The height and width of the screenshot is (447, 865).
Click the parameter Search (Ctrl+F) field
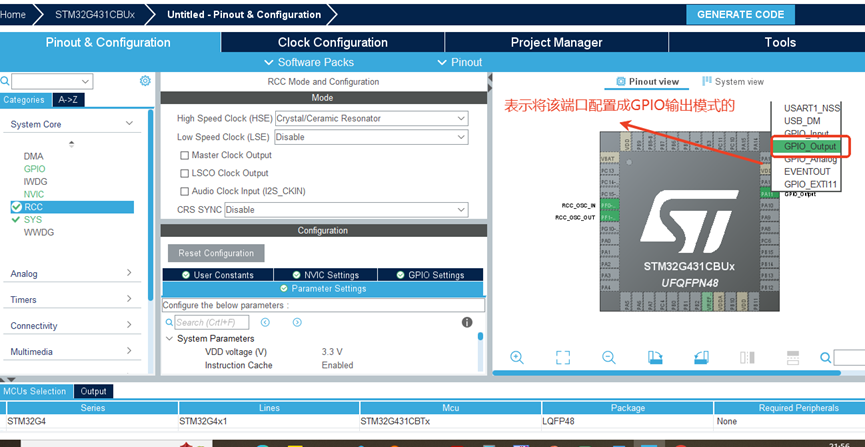point(212,322)
